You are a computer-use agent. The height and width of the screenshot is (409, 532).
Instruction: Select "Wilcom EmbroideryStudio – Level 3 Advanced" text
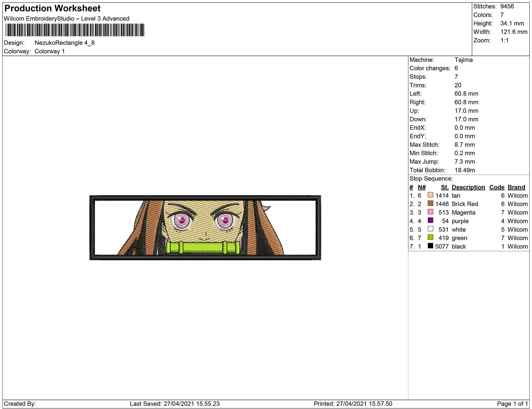pyautogui.click(x=67, y=19)
